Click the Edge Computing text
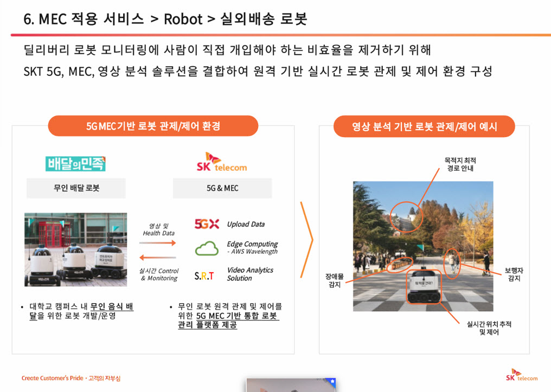Viewport: 551px width, 392px height. pos(252,244)
